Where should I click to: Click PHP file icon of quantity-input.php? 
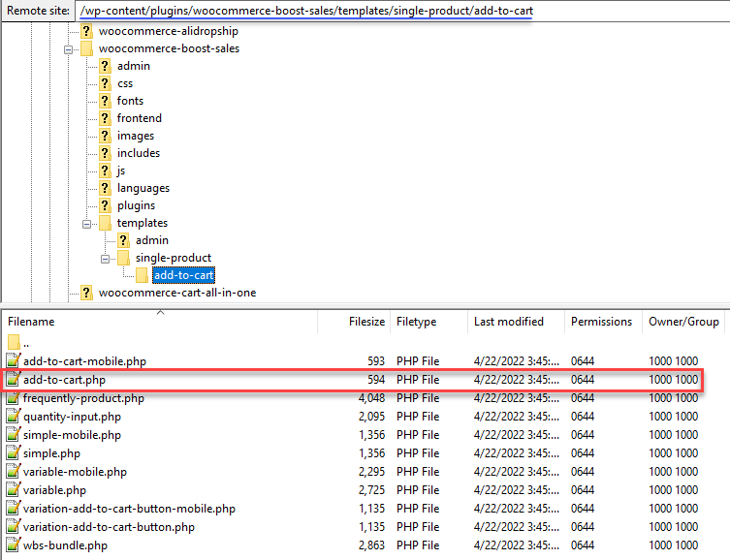click(x=14, y=416)
